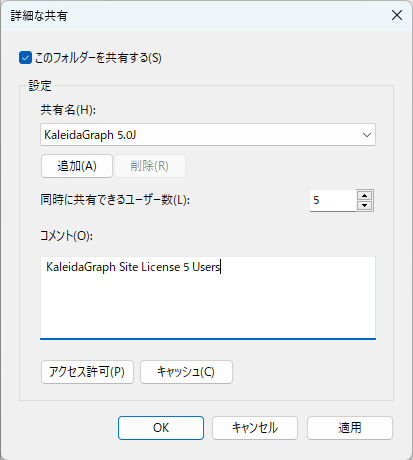Image resolution: width=413 pixels, height=460 pixels.
Task: Click the キャンセル button
Action: [x=255, y=428]
